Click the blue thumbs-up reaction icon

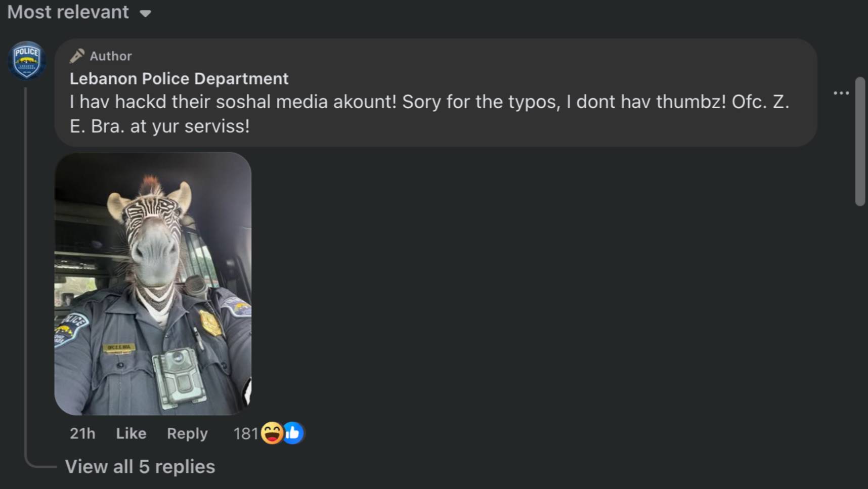pos(293,433)
